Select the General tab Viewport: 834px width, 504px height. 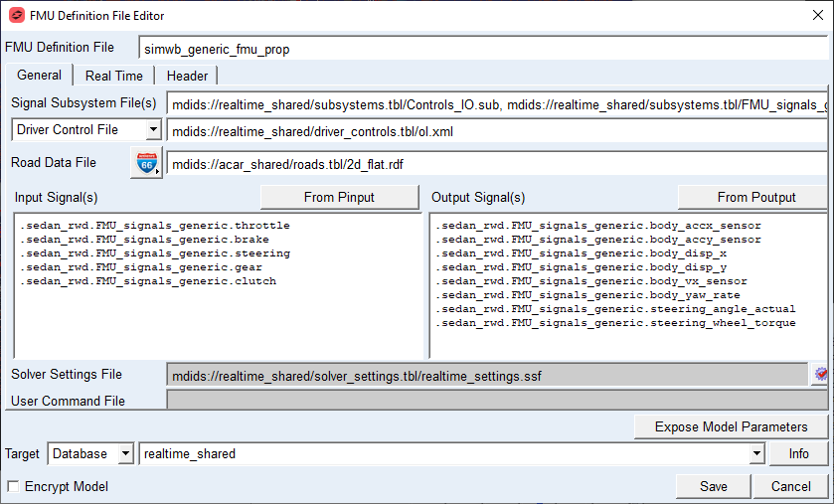point(39,75)
